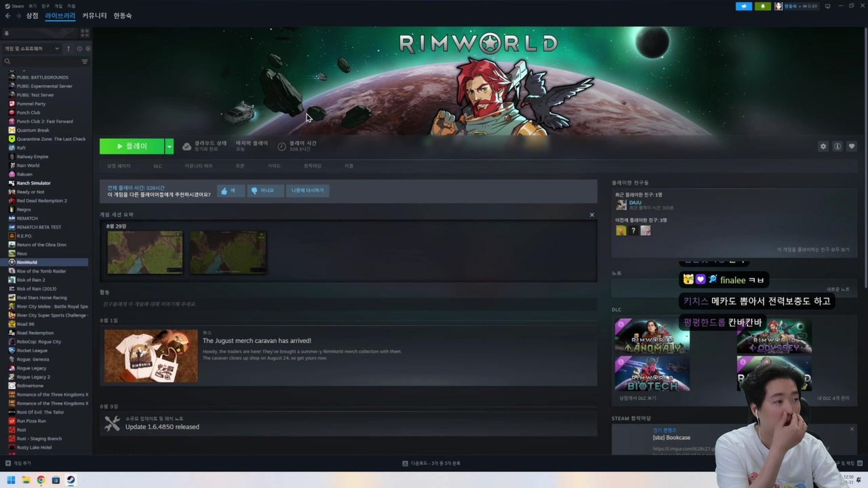
Task: Open the 게임 및 소프트웨어 filter dropdown
Action: tap(32, 48)
